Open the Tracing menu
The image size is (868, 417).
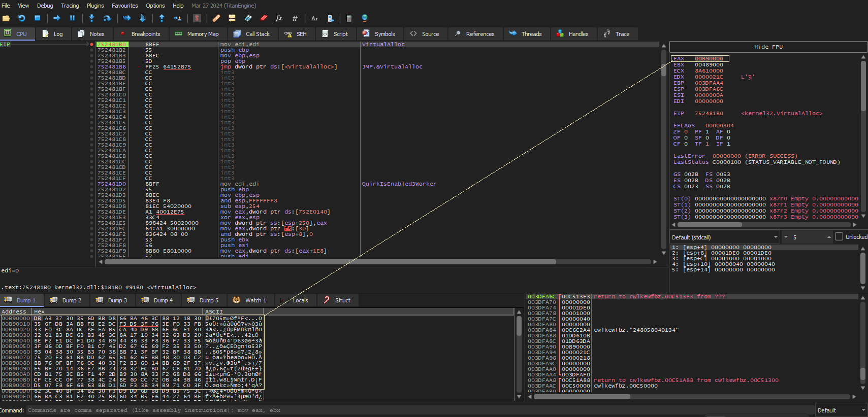coord(70,6)
